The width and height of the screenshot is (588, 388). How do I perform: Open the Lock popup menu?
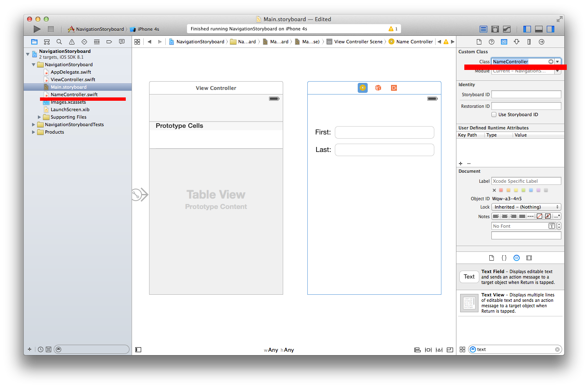526,207
